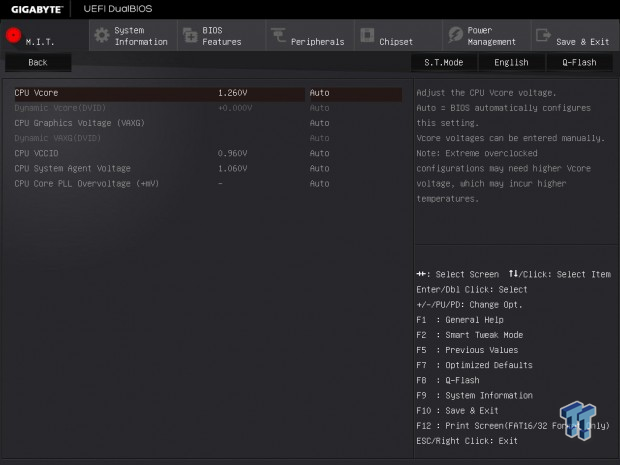
Task: Open the Power Management tab
Action: click(487, 35)
